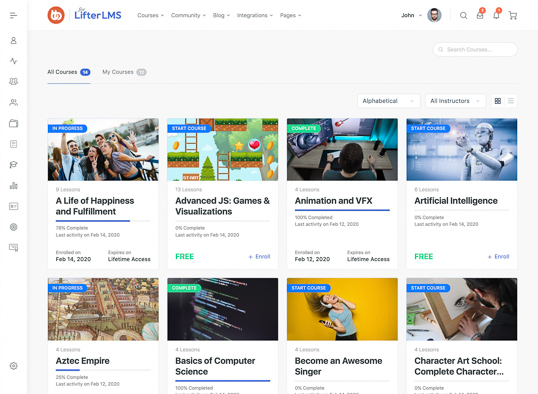Image resolution: width=538 pixels, height=394 pixels.
Task: Click the Animation and VFX progress bar
Action: [x=342, y=210]
